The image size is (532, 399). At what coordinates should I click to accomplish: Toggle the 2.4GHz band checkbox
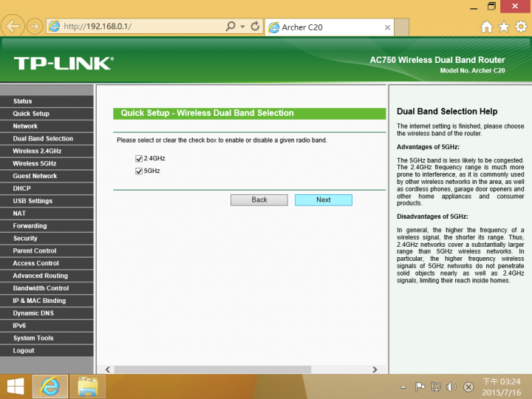tap(138, 158)
